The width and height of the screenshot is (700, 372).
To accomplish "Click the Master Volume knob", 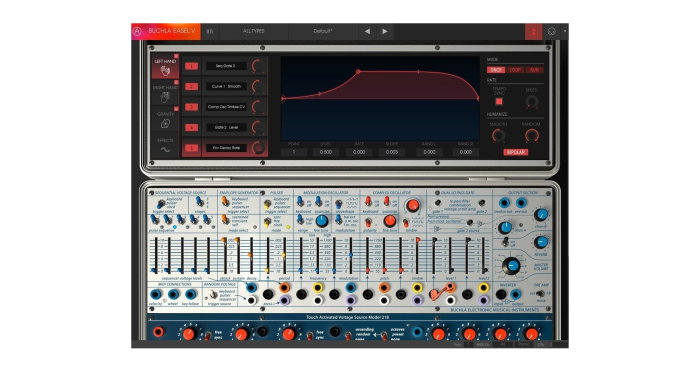I will 511,266.
